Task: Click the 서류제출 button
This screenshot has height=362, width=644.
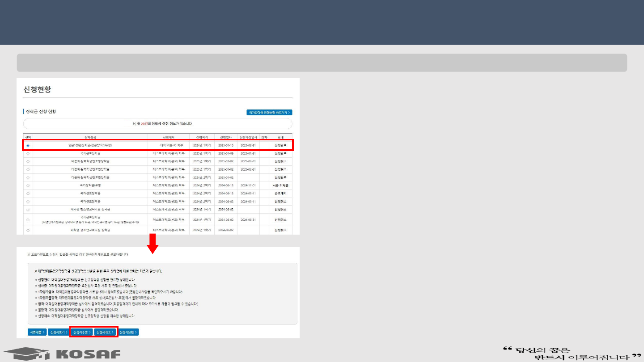Action: [x=37, y=332]
